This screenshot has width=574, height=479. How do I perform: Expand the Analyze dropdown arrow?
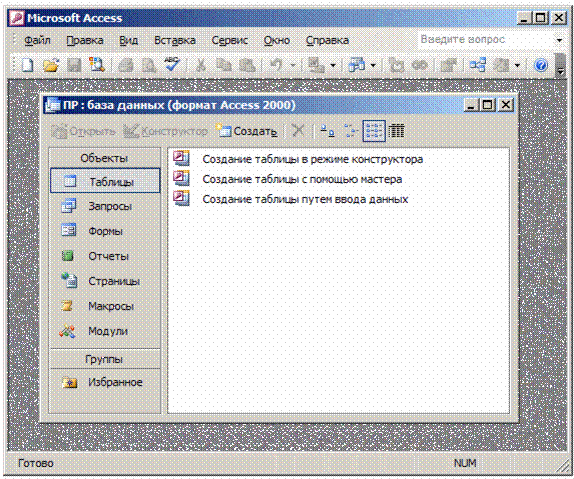tap(373, 66)
